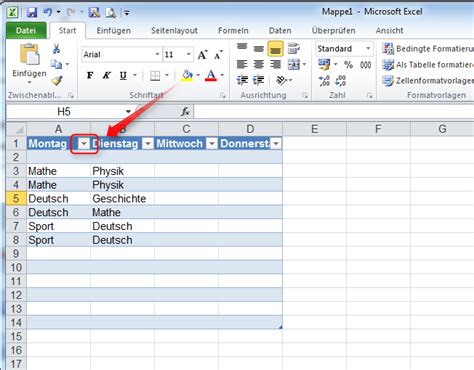Click the formula bar input

point(333,112)
